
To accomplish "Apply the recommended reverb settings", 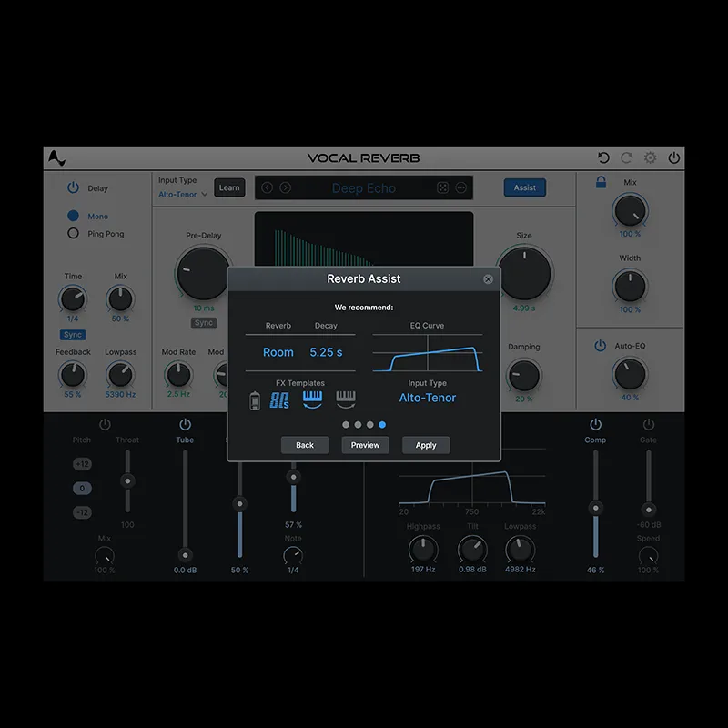I will pos(426,445).
